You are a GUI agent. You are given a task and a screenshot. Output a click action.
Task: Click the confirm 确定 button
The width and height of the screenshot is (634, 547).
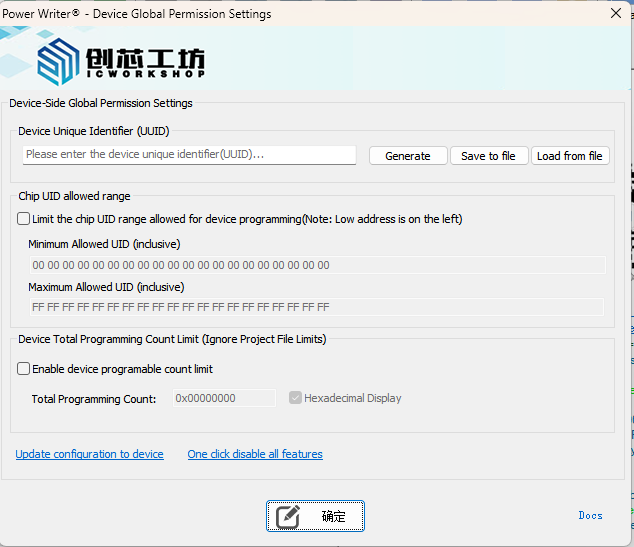coord(315,516)
